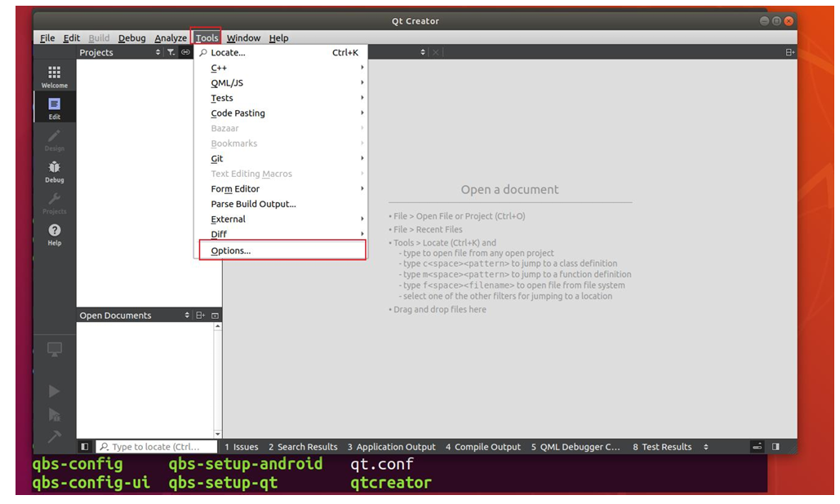
Task: Click qbs-config-ui in the terminal listing
Action: click(91, 483)
